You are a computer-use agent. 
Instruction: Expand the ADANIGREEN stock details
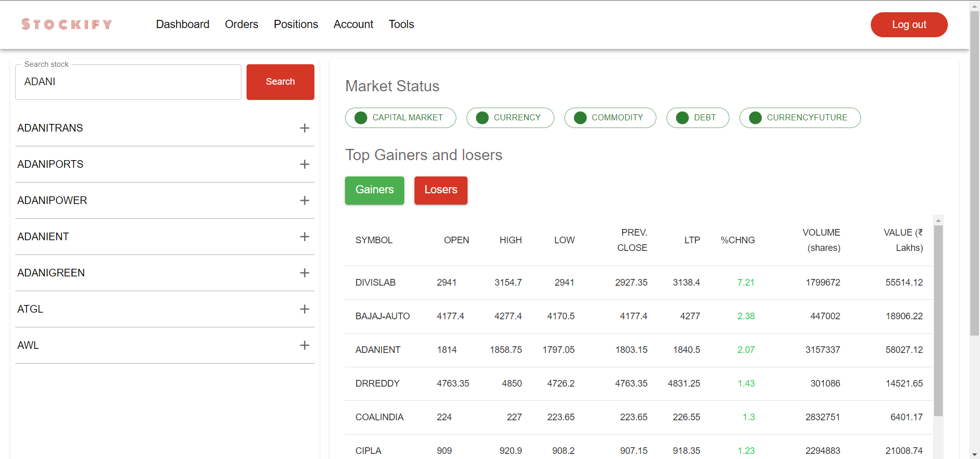click(x=305, y=273)
